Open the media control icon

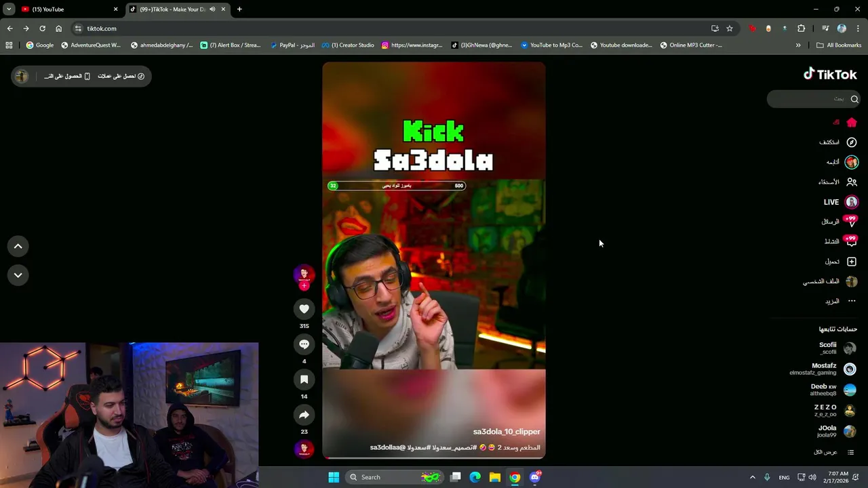[x=825, y=28]
